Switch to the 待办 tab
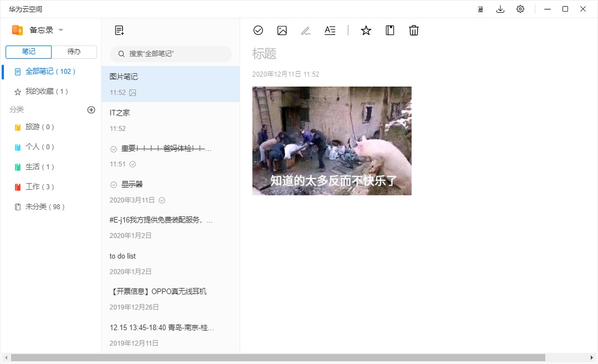This screenshot has height=364, width=598. (74, 52)
